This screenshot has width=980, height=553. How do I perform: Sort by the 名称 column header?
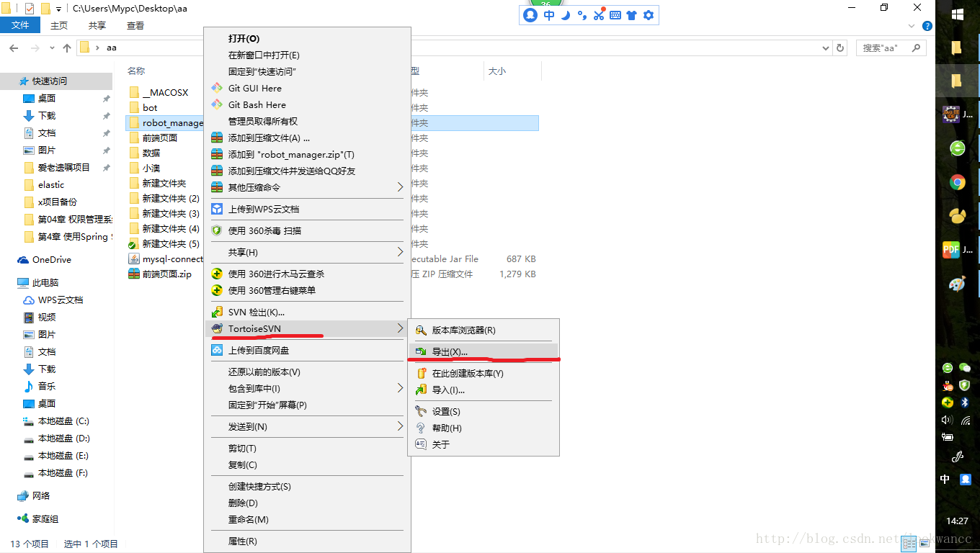click(136, 71)
